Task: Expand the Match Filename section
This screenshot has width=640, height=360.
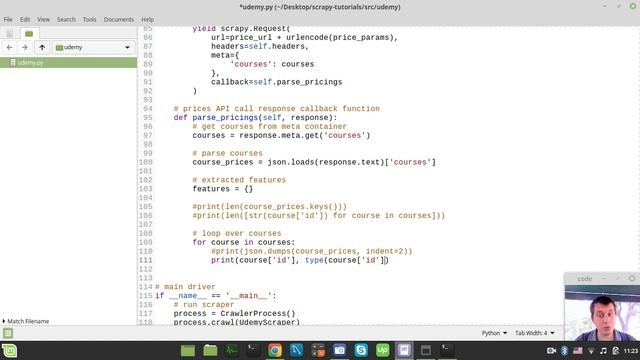Action: [26, 321]
